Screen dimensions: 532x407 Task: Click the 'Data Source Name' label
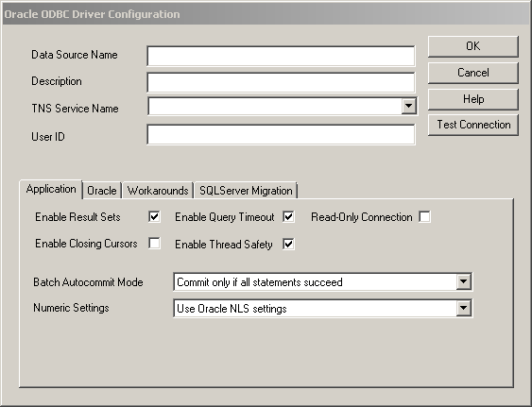pos(75,55)
